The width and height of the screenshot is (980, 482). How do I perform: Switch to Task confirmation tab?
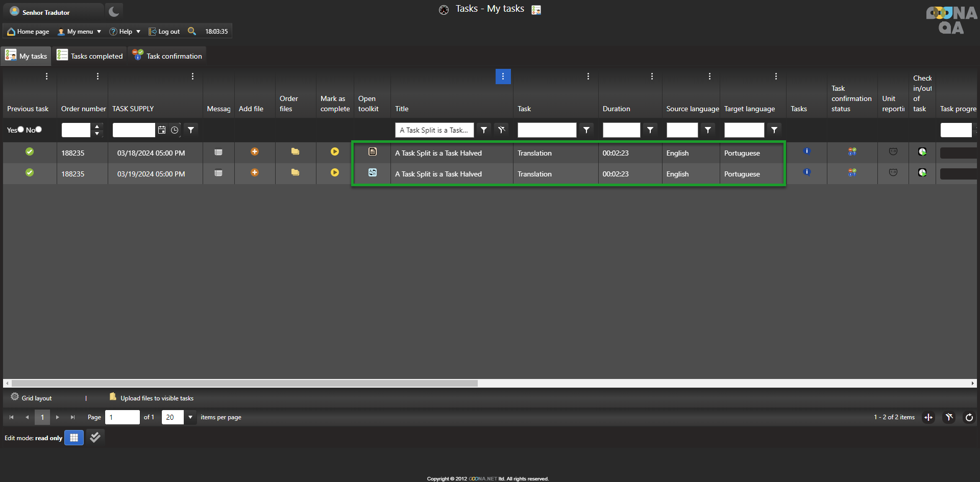167,56
